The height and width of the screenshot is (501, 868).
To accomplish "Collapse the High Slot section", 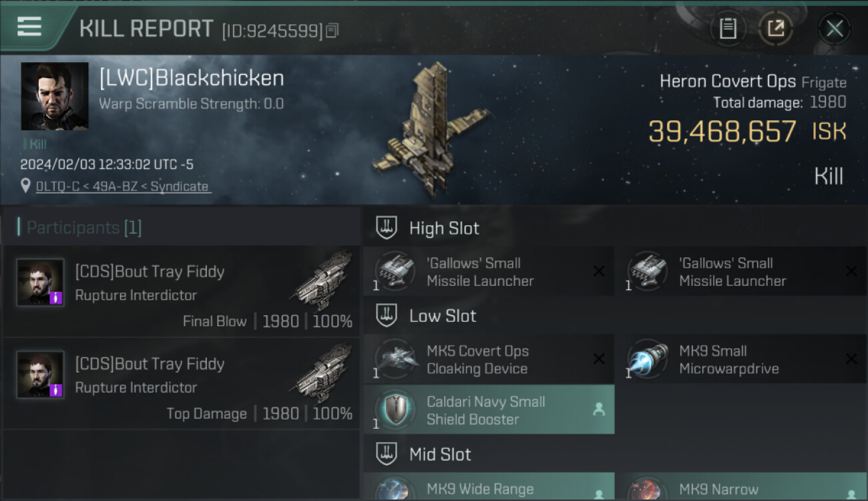I will point(387,228).
